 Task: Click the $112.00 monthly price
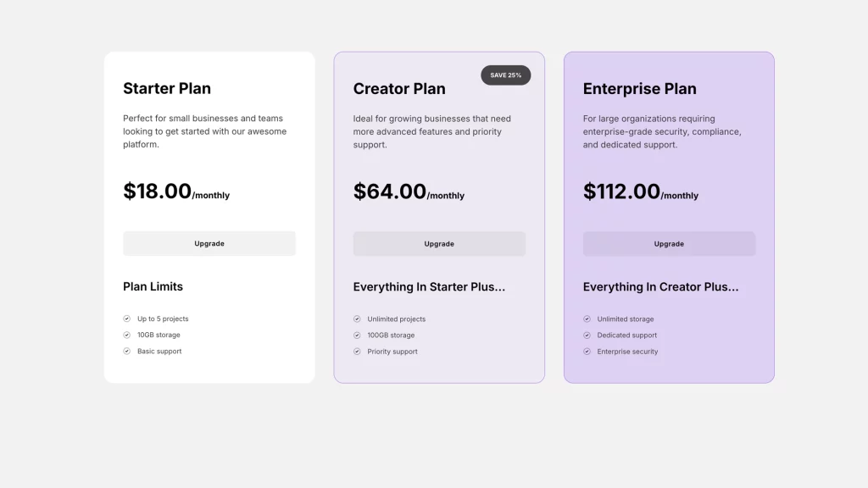click(641, 192)
